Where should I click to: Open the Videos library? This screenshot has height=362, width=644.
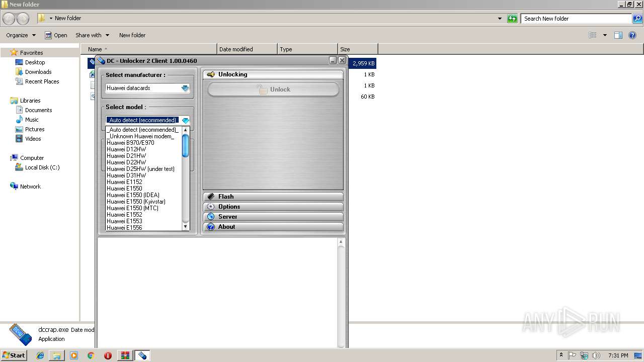[x=33, y=139]
